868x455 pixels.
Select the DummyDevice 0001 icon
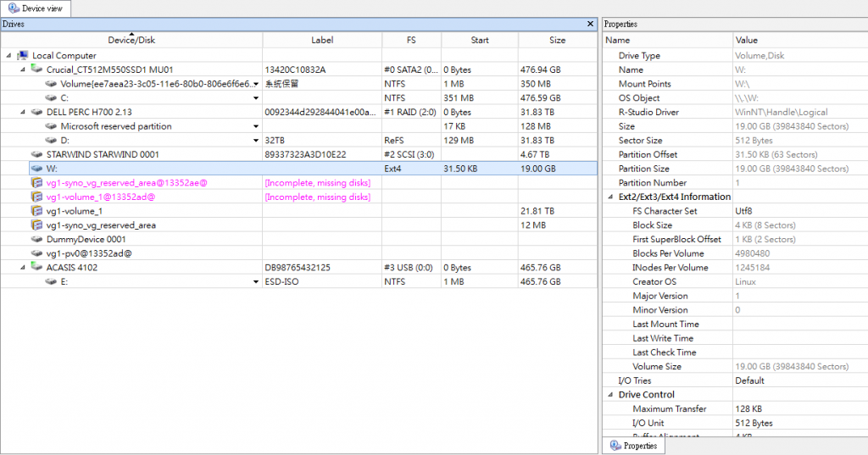pyautogui.click(x=36, y=240)
